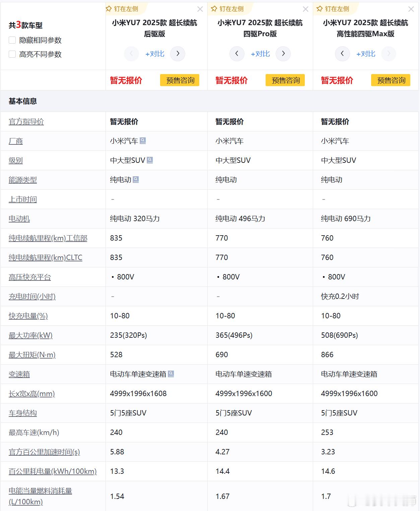The image size is (420, 511).
Task: Click the 小米YU7 超长续航四驱Pro版 title
Action: click(260, 28)
